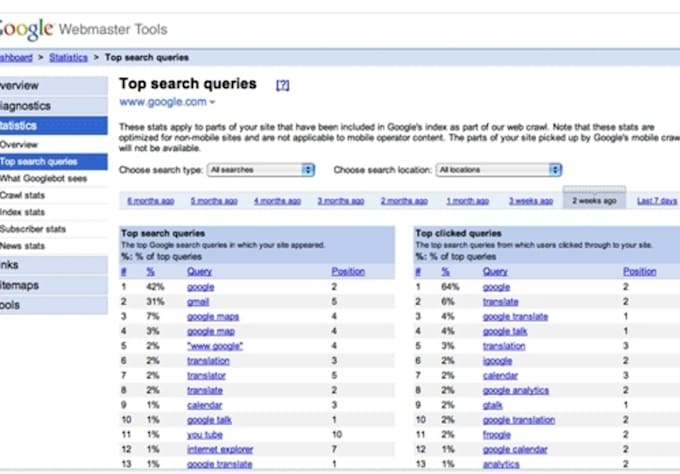The width and height of the screenshot is (680, 474).
Task: Open the search location 'All locations' dropdown
Action: tap(499, 170)
